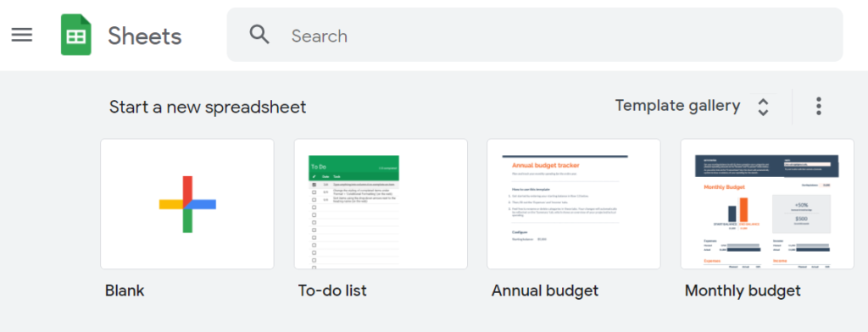Click the 'Blank' label text
This screenshot has height=332, width=868.
point(125,290)
